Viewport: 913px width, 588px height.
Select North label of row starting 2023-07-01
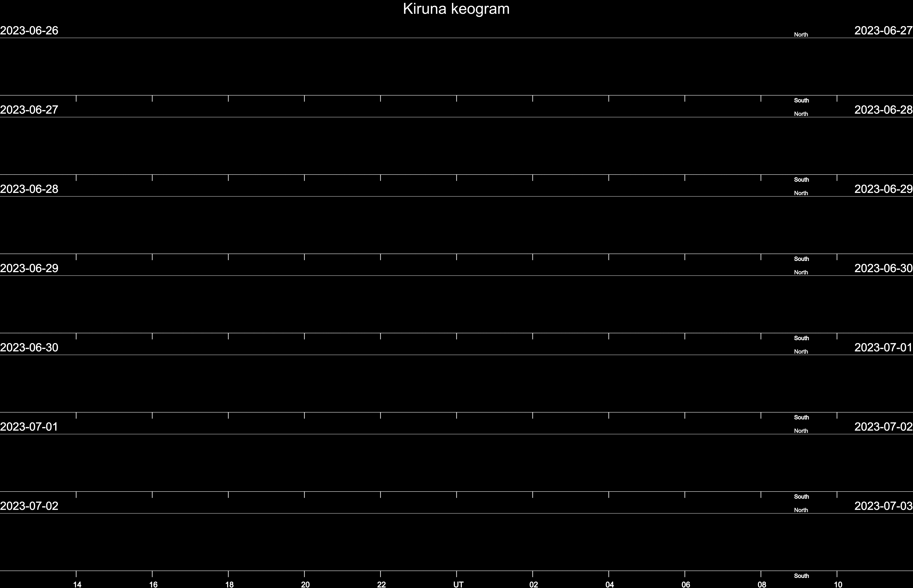tap(801, 431)
